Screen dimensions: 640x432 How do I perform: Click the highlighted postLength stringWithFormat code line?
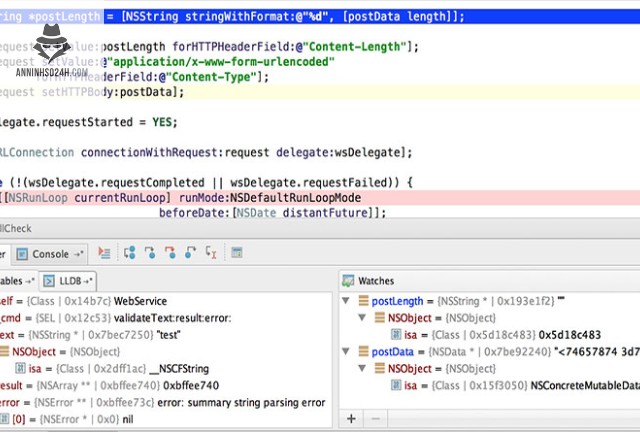coord(320,17)
